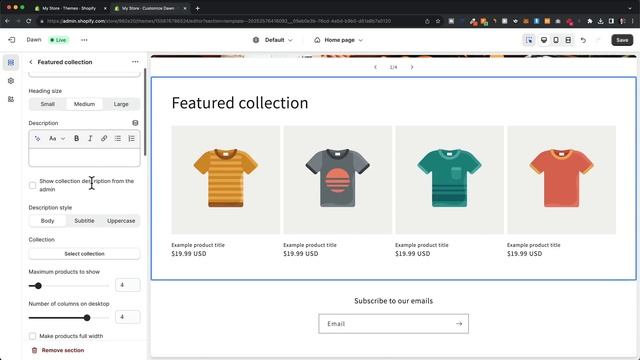
Task: Open the theme actions ellipsis menu
Action: tap(84, 40)
